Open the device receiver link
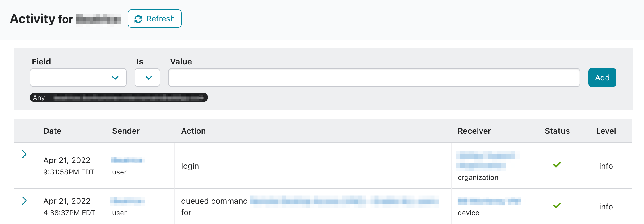Image resolution: width=644 pixels, height=224 pixels. [x=489, y=201]
